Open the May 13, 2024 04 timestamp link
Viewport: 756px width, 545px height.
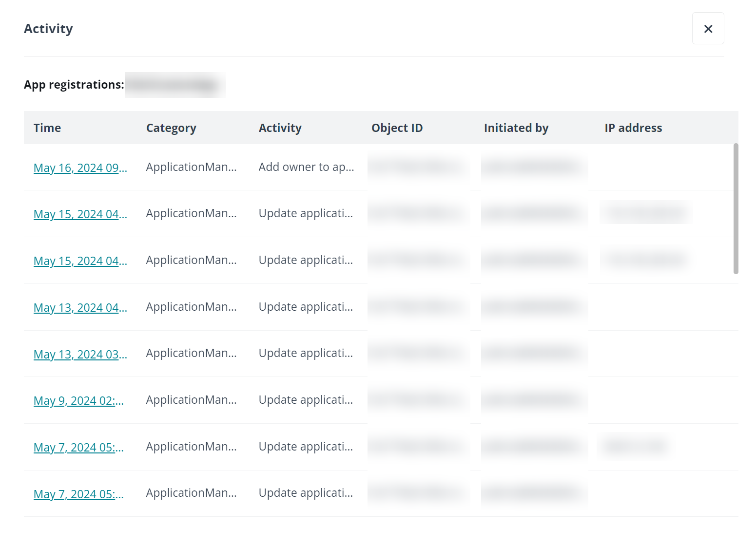pos(80,308)
